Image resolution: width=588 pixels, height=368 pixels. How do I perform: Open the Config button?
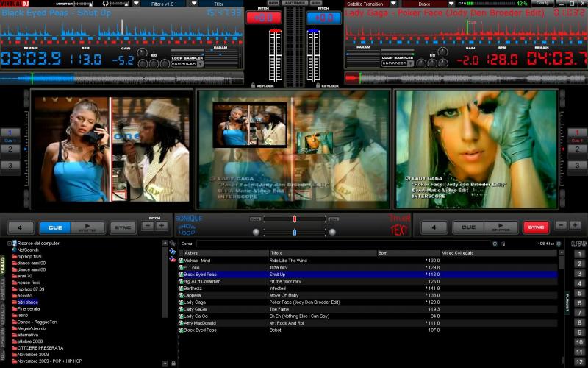point(542,3)
